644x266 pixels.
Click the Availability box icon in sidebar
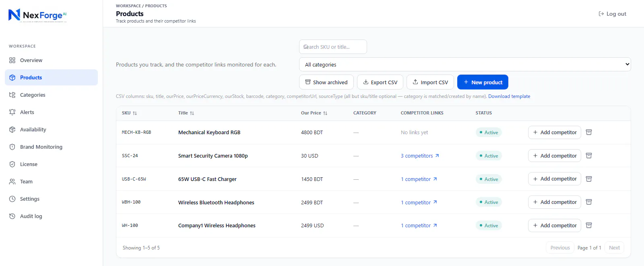pyautogui.click(x=12, y=130)
